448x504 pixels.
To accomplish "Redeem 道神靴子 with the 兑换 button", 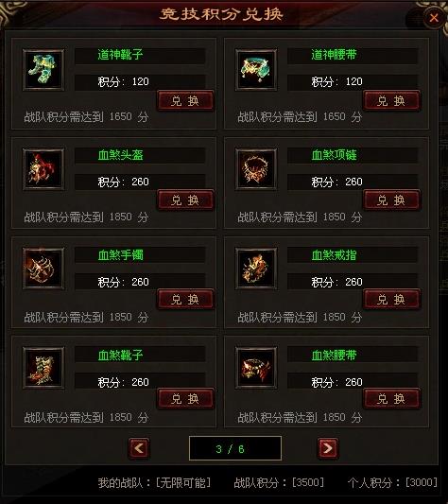I will point(185,101).
